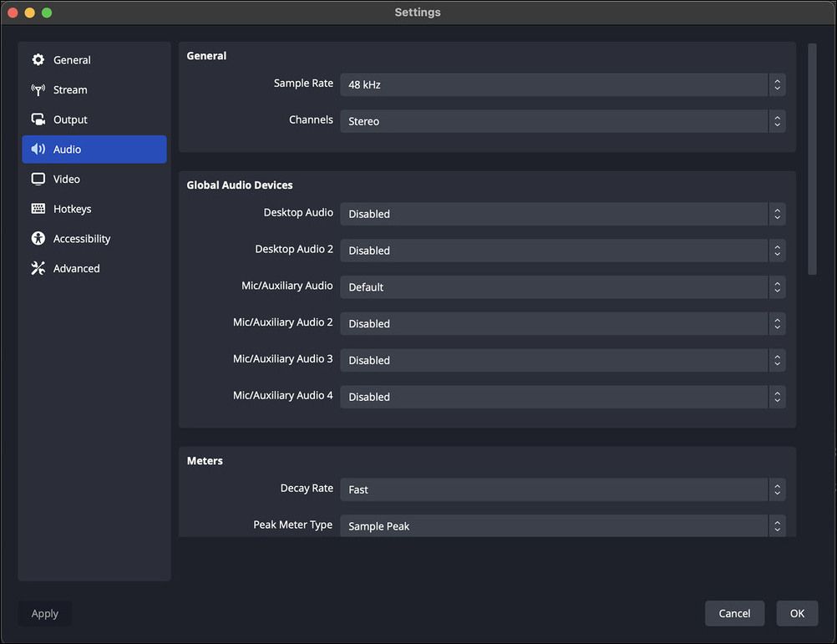The image size is (837, 644).
Task: Click the vertical scrollbar in settings panel
Action: point(812,159)
